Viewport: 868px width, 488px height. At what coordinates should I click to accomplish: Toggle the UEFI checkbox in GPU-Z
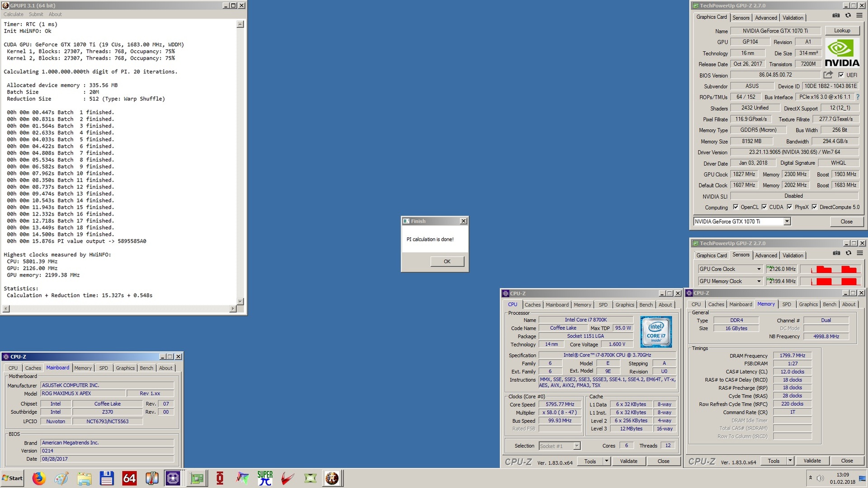(x=841, y=75)
